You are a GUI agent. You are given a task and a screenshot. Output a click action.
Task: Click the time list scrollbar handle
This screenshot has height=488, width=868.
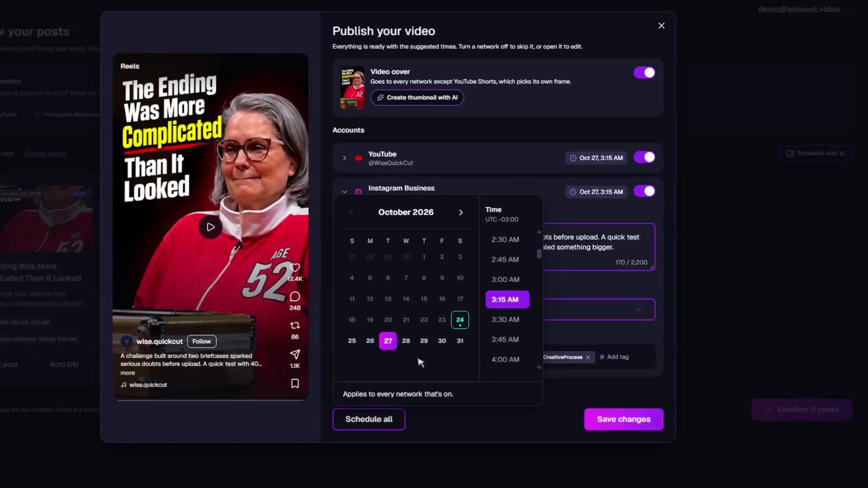coord(539,253)
